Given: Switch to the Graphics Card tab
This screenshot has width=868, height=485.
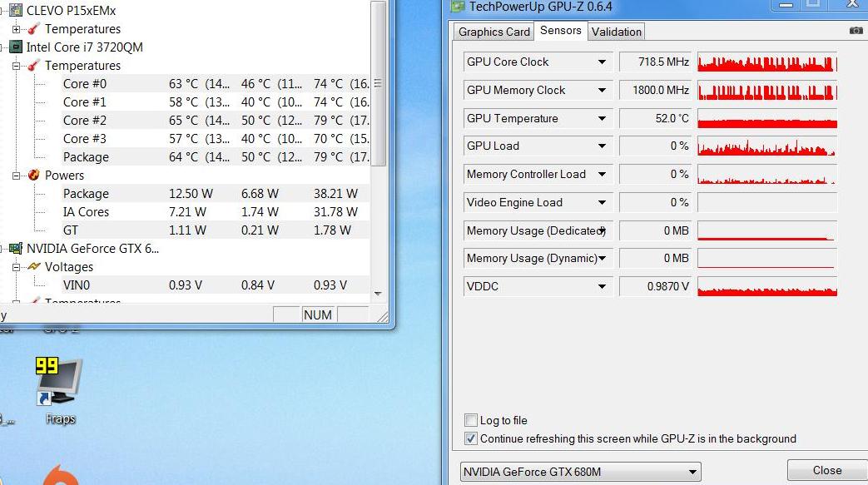Looking at the screenshot, I should (x=494, y=32).
